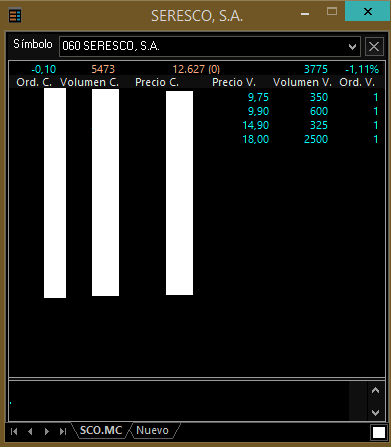Viewport: 391px width, 447px height.
Task: Switch to the SCO.MC tab
Action: point(101,430)
